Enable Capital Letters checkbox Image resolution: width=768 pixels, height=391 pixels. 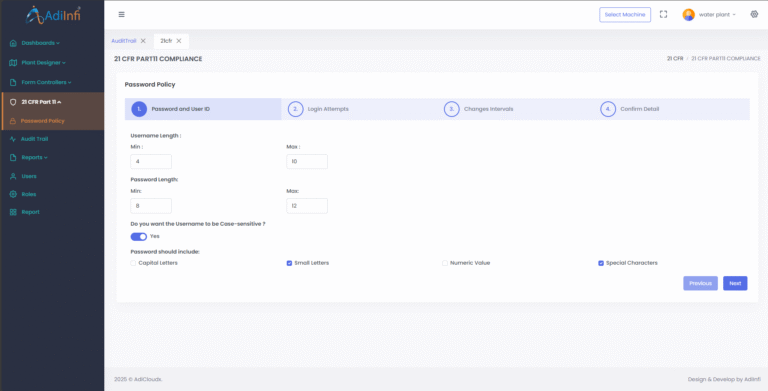coord(133,263)
